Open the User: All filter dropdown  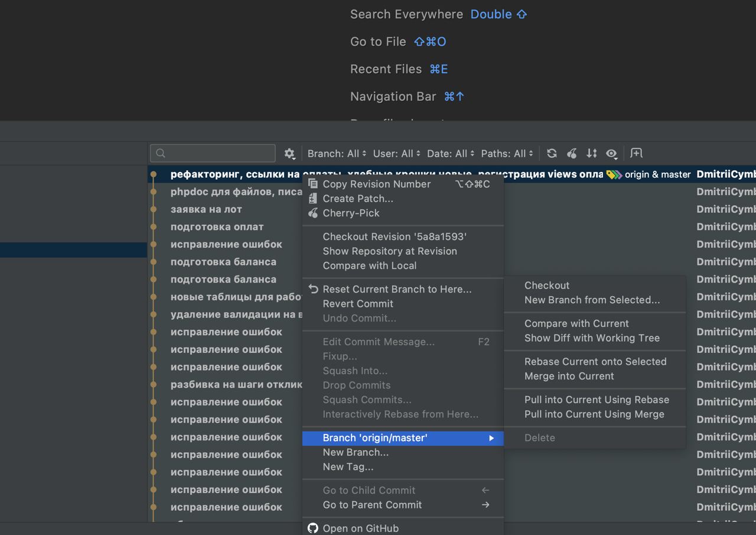[396, 154]
